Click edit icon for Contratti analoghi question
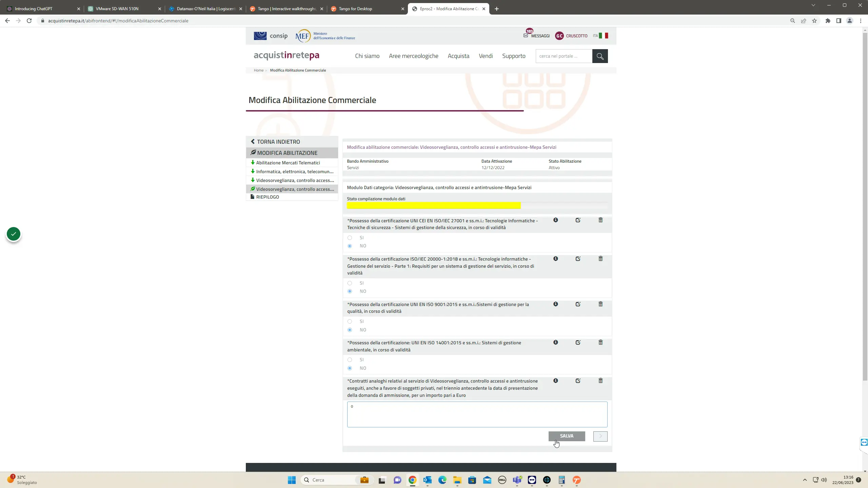 (578, 381)
